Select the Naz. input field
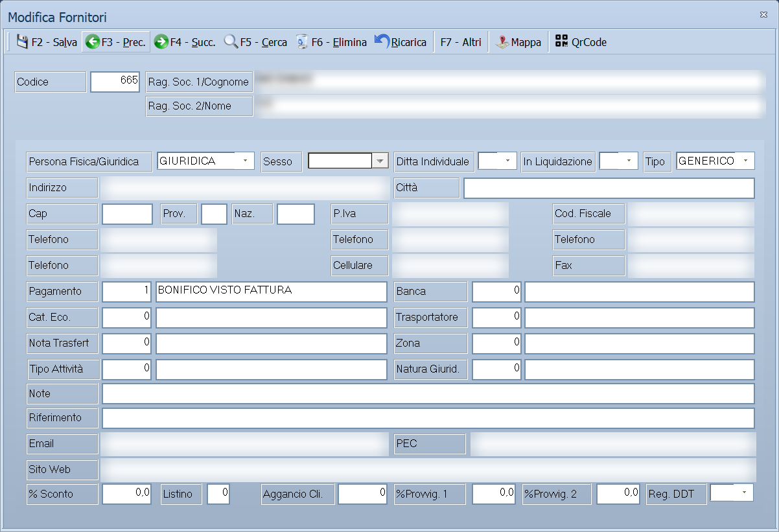The width and height of the screenshot is (779, 532). click(x=296, y=214)
